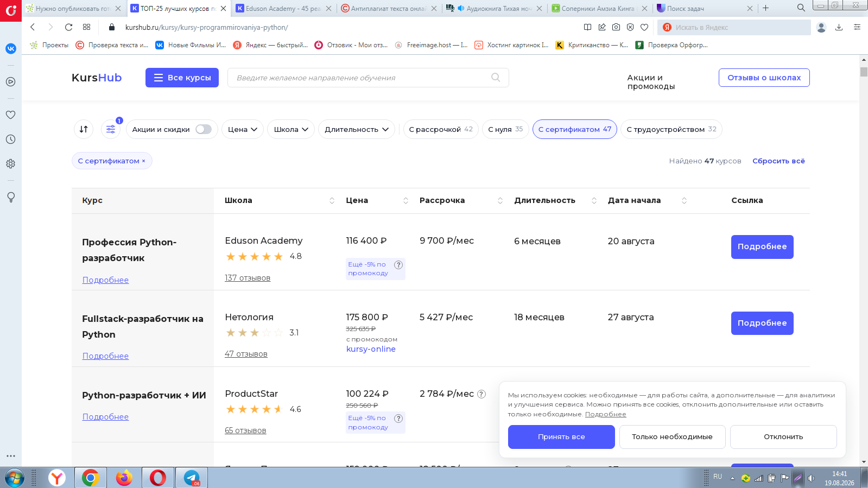Open Подробнее button for Eduson Academy course
Image resolution: width=868 pixels, height=488 pixels.
[762, 247]
